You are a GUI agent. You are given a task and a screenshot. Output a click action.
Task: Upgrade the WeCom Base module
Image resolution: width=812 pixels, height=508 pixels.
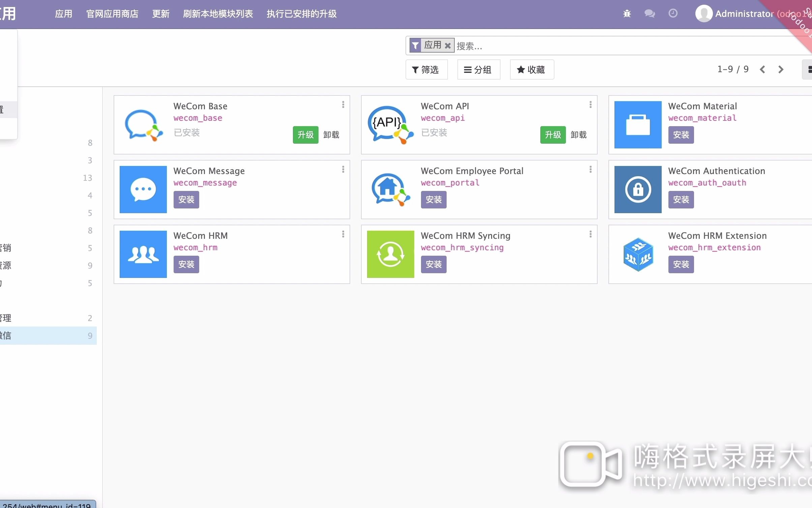[305, 135]
